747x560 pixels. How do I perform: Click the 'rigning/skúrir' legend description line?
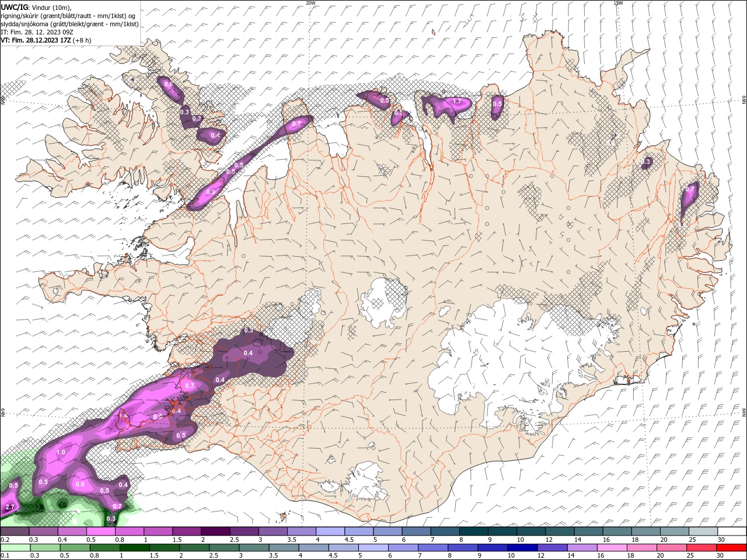[68, 16]
